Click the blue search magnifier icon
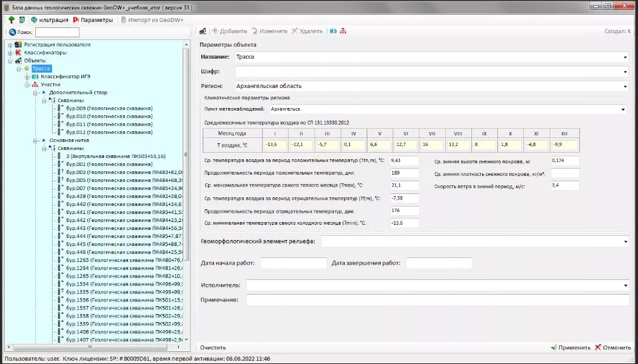638x364 pixels. pos(12,32)
